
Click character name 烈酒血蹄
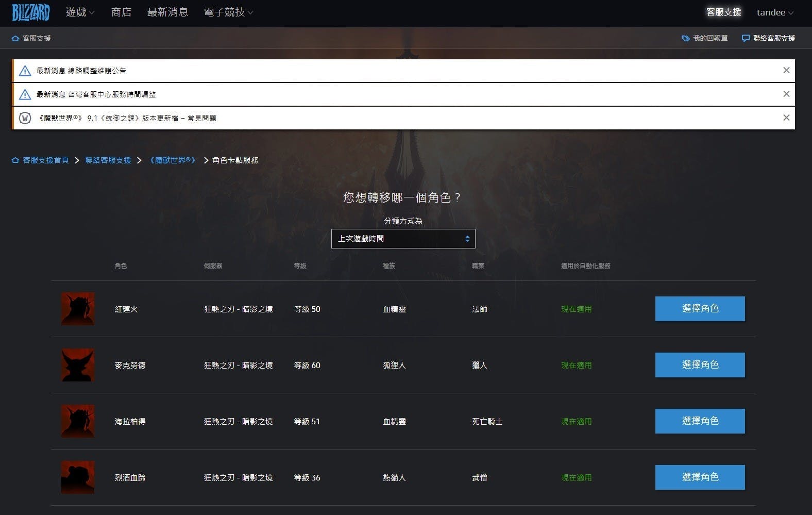click(130, 478)
